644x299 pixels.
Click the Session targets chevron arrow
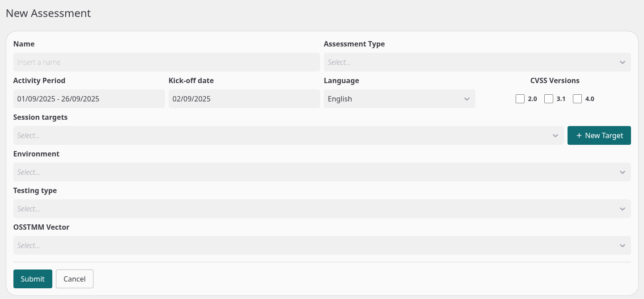click(x=555, y=136)
